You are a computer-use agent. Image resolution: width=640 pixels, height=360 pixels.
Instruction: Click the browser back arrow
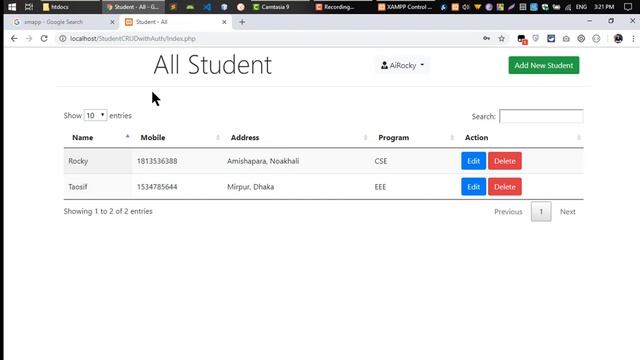point(14,38)
